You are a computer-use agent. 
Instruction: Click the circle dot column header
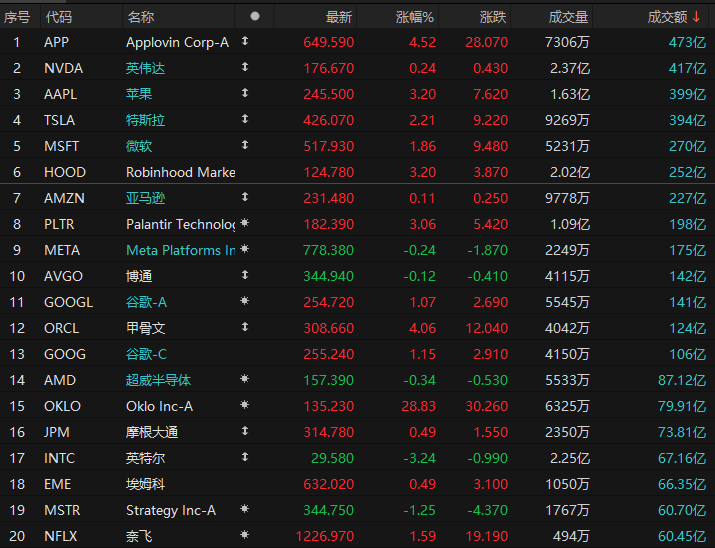point(255,16)
